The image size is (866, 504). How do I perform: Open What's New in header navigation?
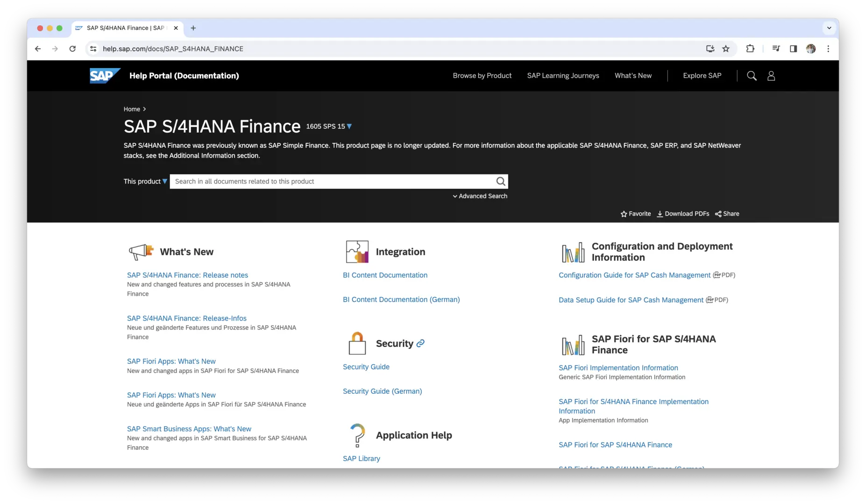(x=633, y=76)
